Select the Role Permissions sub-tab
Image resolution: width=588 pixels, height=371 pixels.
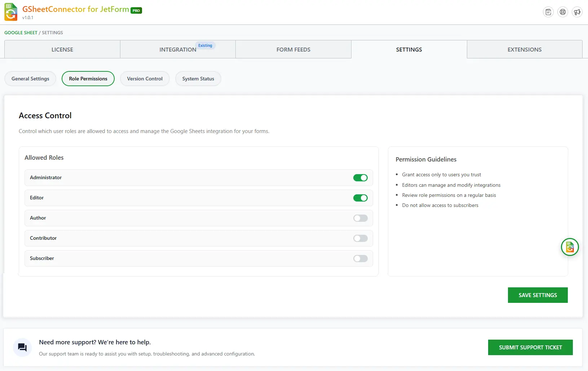point(88,79)
